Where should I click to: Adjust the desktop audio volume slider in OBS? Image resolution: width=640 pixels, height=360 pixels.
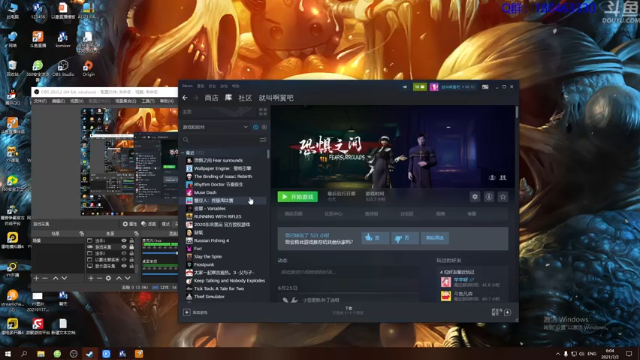click(160, 273)
